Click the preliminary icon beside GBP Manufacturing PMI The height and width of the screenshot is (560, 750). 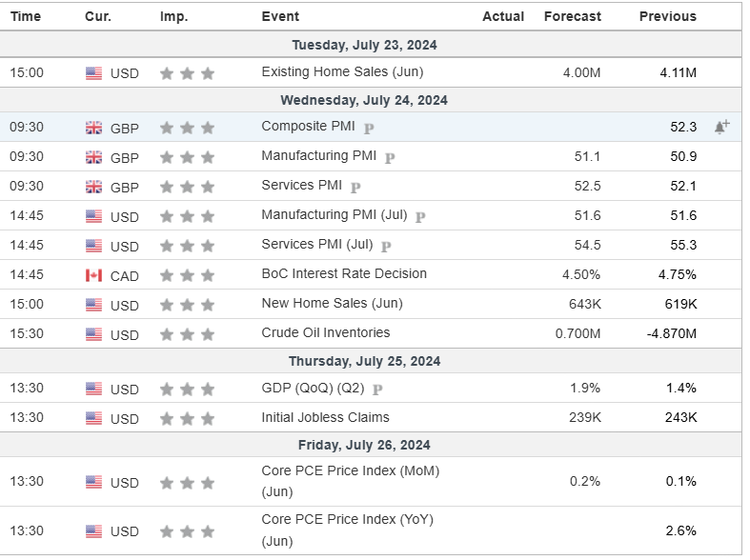tap(390, 157)
